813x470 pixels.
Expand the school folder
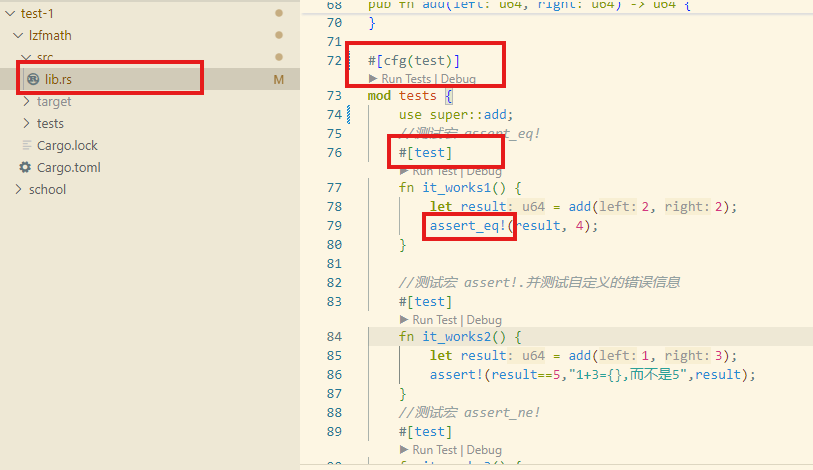pos(18,189)
